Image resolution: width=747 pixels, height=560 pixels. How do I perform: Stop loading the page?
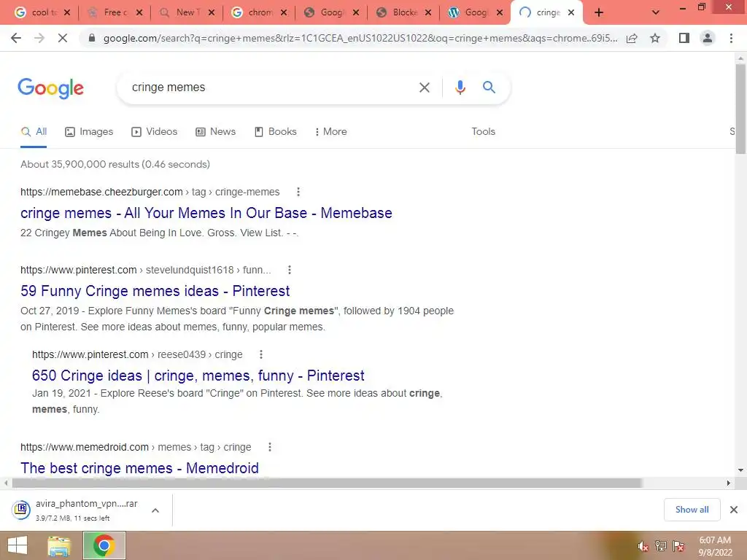tap(63, 38)
